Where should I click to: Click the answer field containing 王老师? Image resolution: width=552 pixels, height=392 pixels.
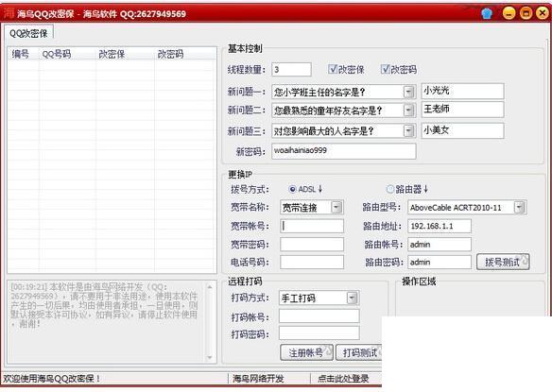click(462, 110)
